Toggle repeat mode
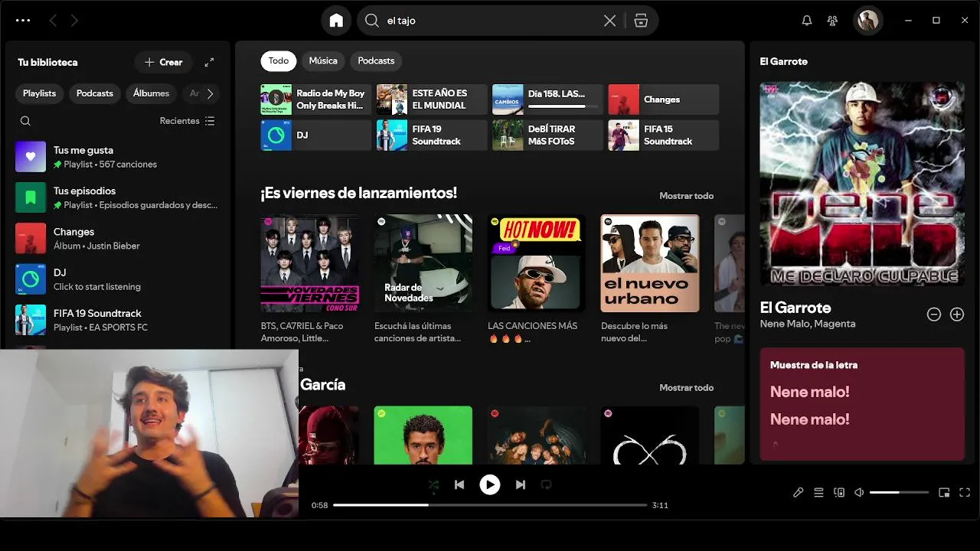980x551 pixels. (x=546, y=484)
